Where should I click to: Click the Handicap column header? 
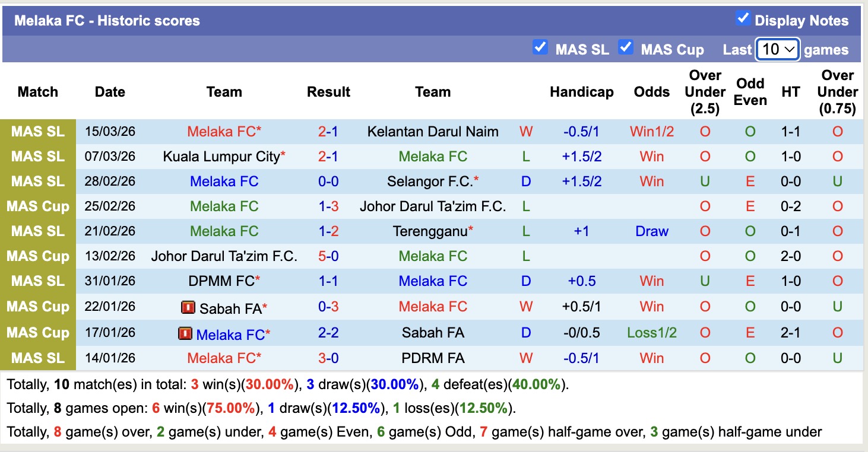coord(581,92)
